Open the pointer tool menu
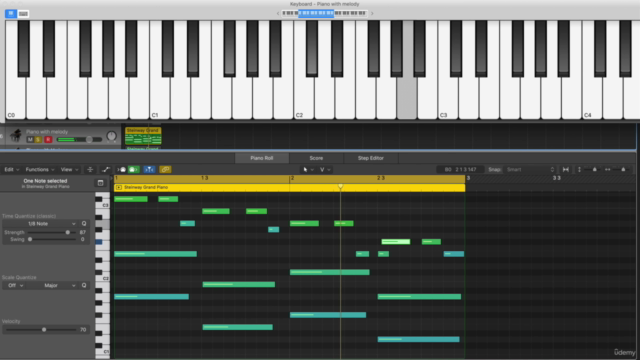The width and height of the screenshot is (640, 360). 308,169
